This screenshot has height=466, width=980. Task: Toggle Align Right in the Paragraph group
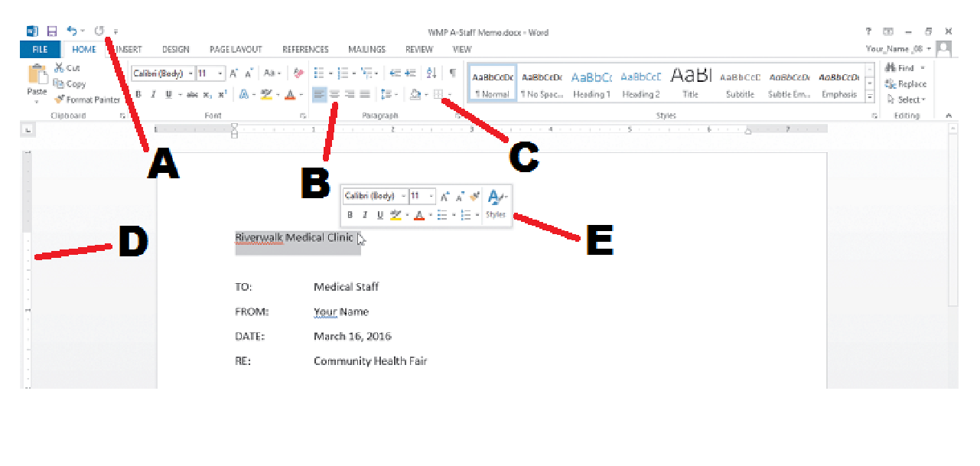(x=350, y=95)
